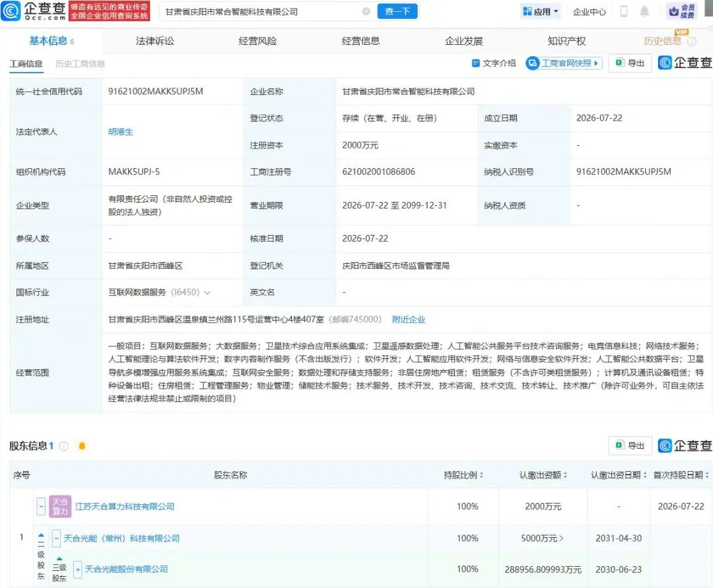Open the help info icon beside 历史信息
713x588 pixels.
point(692,42)
